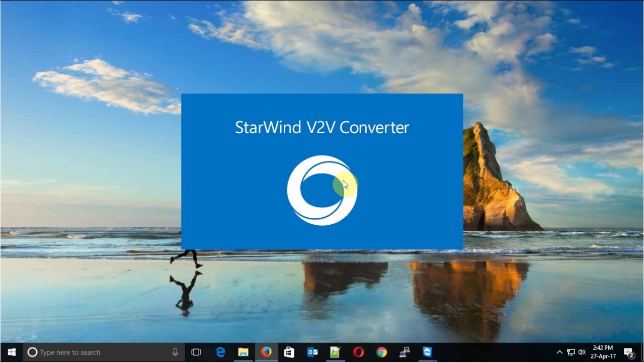644x362 pixels.
Task: Click the StarWind V2V Converter title text
Action: tap(322, 128)
